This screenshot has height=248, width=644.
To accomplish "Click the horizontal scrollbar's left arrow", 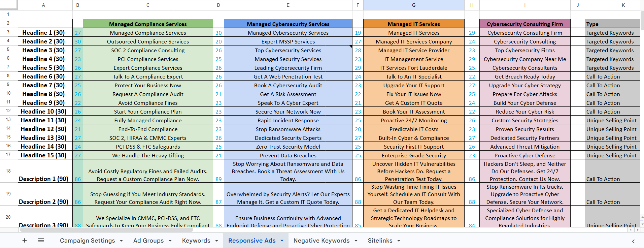I will tap(631, 230).
